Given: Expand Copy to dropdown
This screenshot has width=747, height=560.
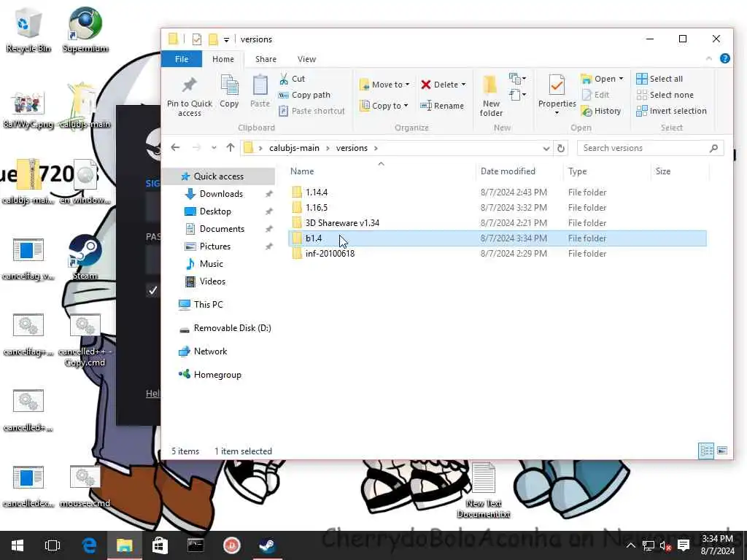Looking at the screenshot, I should tap(406, 106).
